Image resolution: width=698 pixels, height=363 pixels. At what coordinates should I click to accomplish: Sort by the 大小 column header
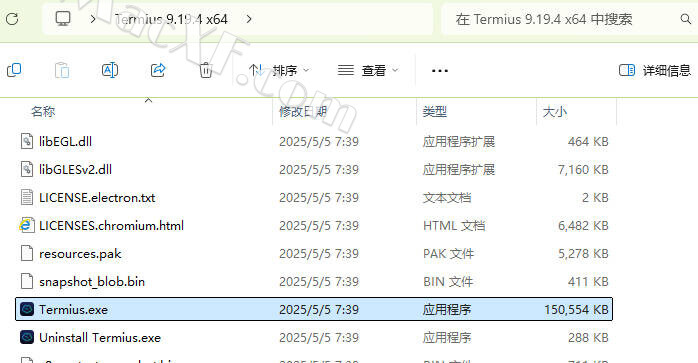coord(555,111)
